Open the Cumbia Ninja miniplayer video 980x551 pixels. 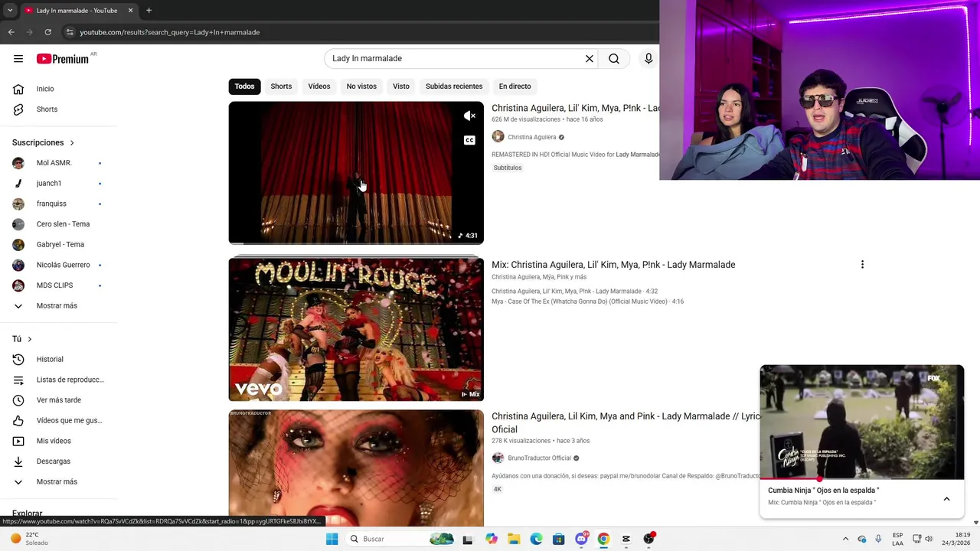point(862,422)
